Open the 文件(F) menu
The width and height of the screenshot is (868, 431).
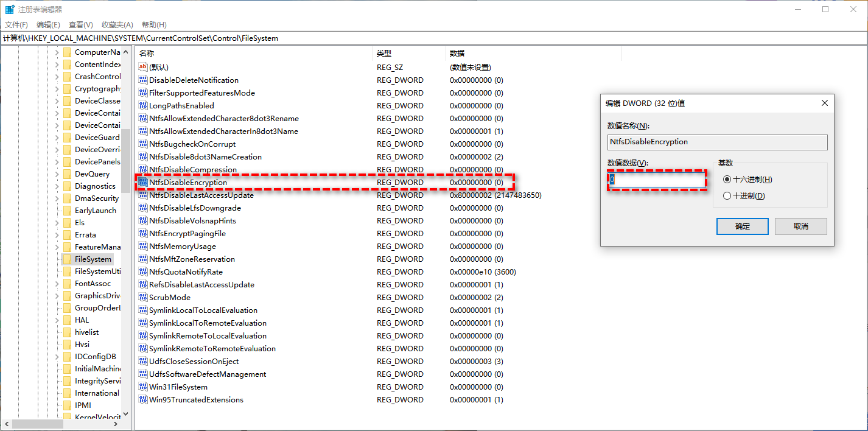[16, 25]
